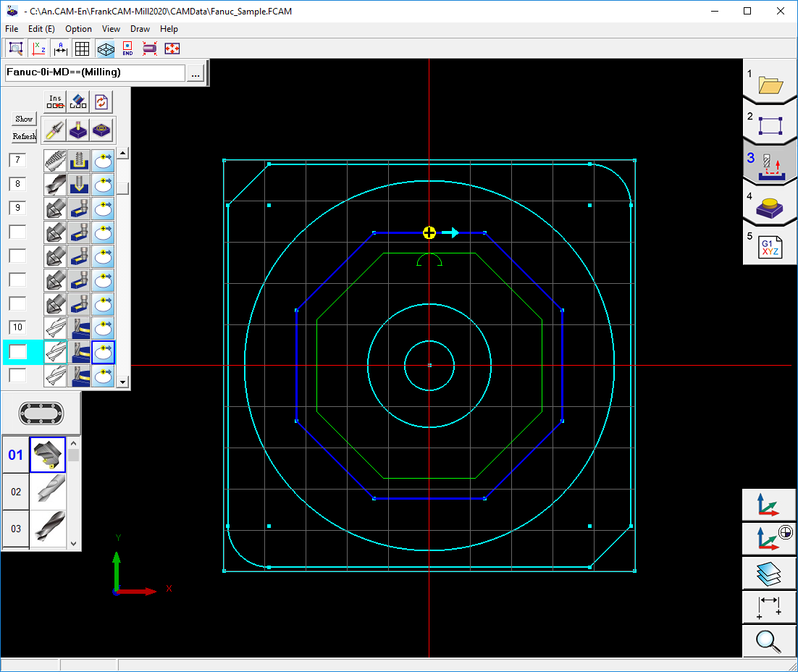Click the purple cylinder stock toolbar icon
Viewport: 798px width, 672px height.
click(x=150, y=49)
